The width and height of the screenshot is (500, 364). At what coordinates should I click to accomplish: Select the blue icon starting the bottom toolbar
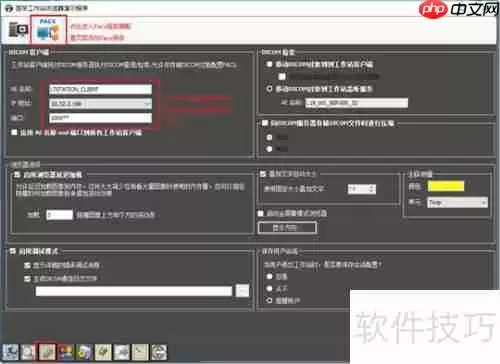tap(10, 352)
